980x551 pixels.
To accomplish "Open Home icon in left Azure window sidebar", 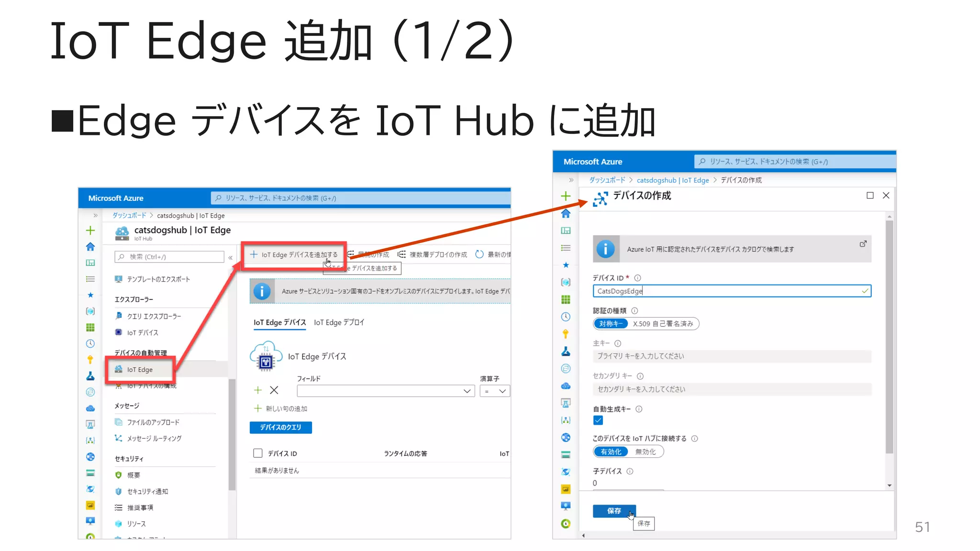I will pyautogui.click(x=90, y=247).
